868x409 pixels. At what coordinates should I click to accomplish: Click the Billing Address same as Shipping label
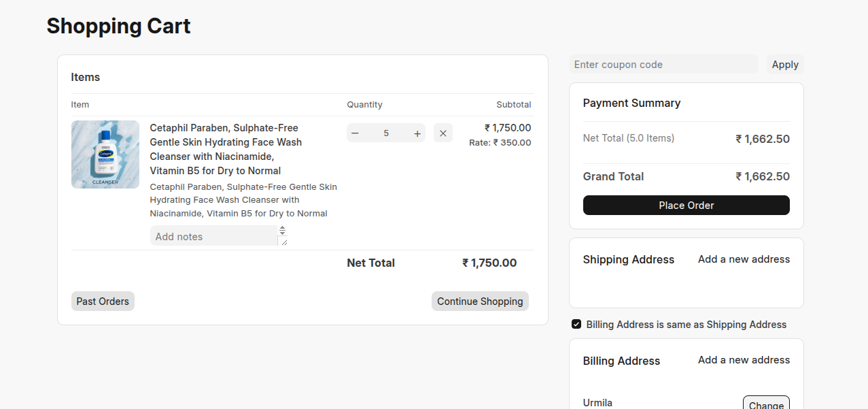pos(687,325)
